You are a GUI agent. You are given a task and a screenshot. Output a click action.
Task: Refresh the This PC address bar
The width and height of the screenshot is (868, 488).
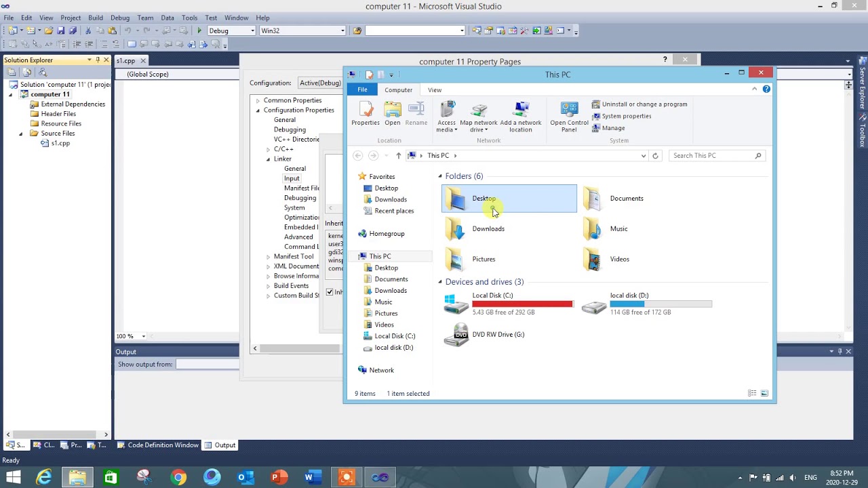click(x=655, y=156)
